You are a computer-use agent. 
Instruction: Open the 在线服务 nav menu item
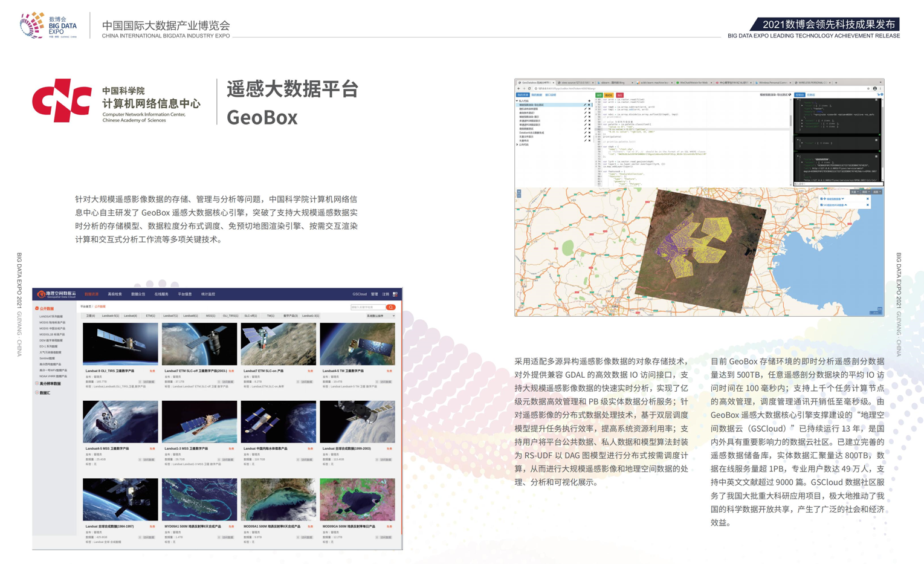[x=161, y=294]
